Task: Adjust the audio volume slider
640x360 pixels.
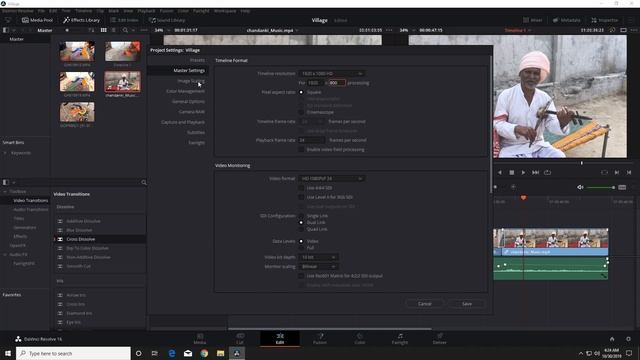Action: click(x=600, y=187)
